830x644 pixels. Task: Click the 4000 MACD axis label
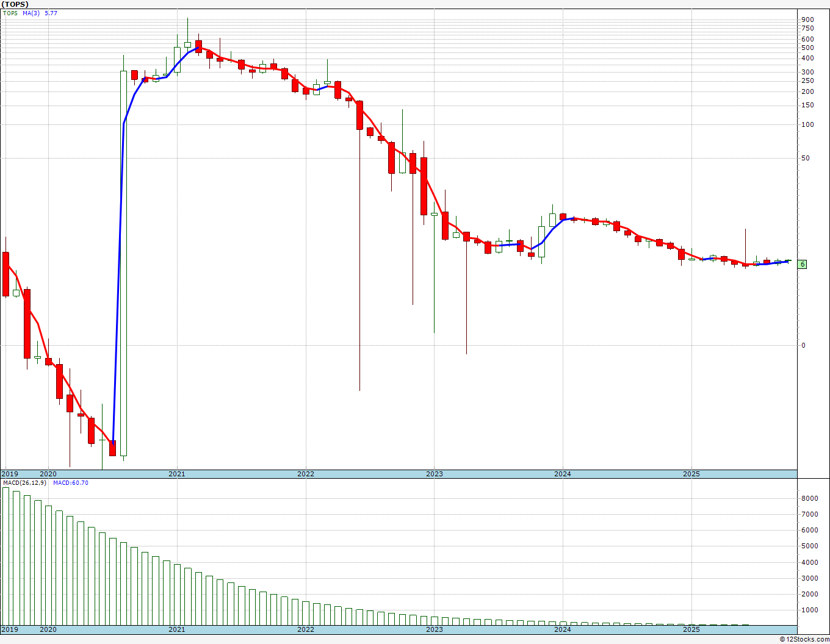(x=809, y=562)
